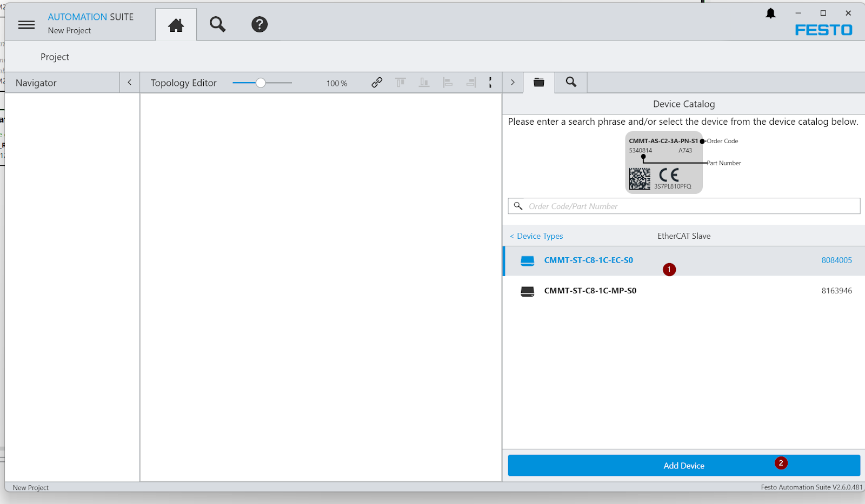Screen dimensions: 865x504
Task: Open the help question mark icon
Action: [259, 24]
